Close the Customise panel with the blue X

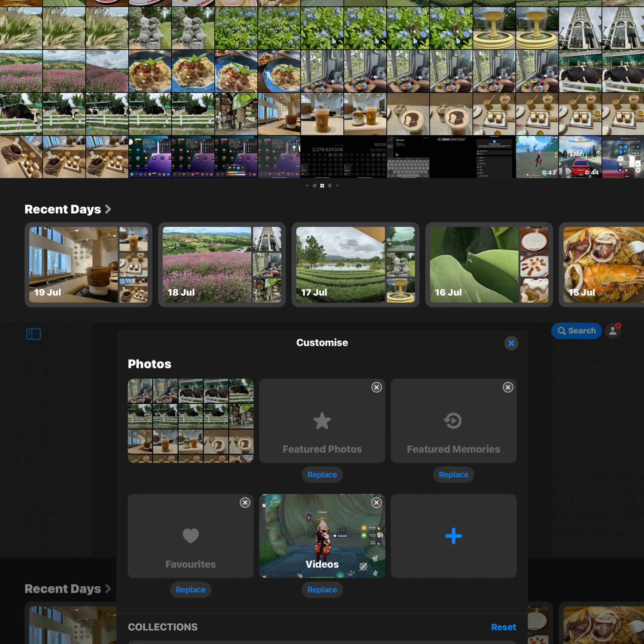[x=511, y=343]
